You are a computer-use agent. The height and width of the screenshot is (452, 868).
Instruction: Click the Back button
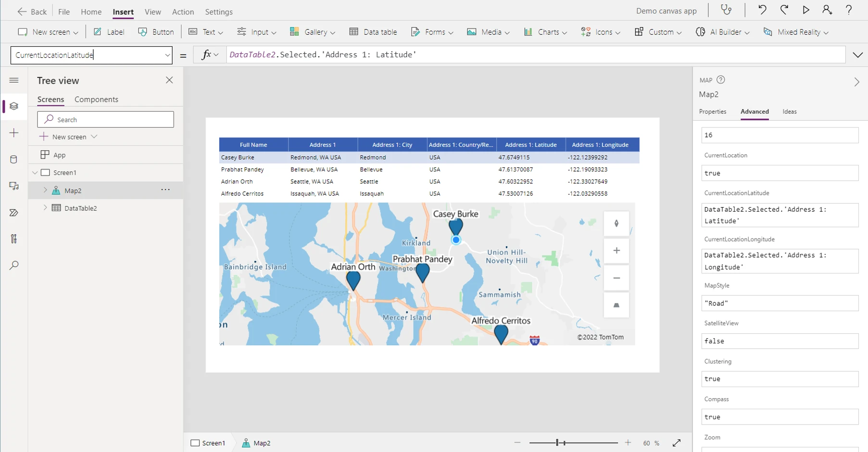[32, 12]
